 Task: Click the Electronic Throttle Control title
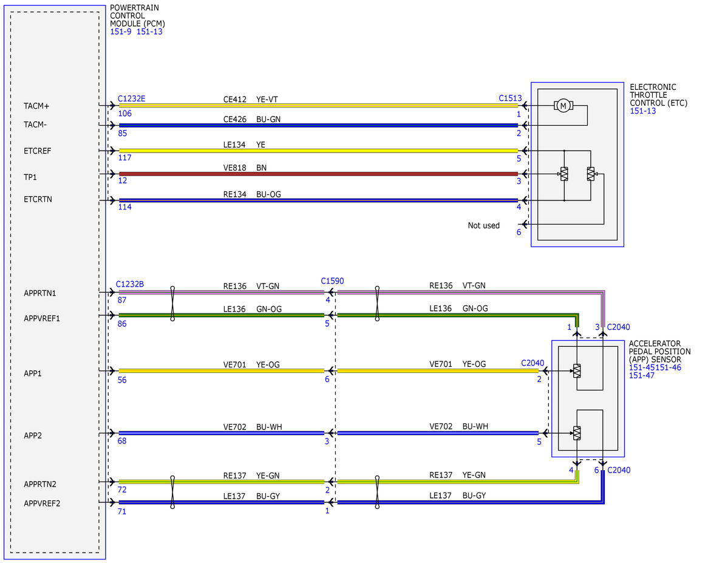click(658, 95)
